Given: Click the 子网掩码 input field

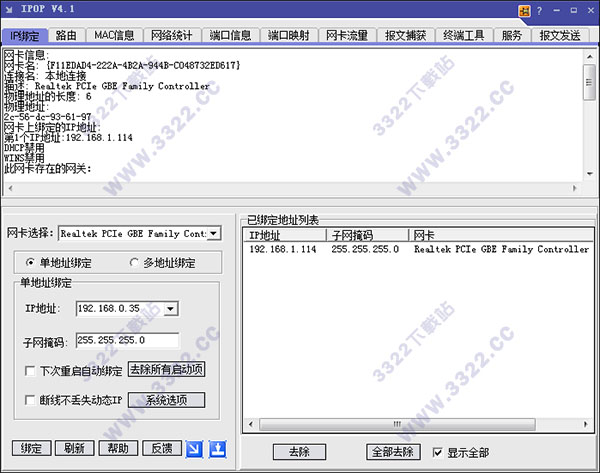Looking at the screenshot, I should tap(127, 340).
